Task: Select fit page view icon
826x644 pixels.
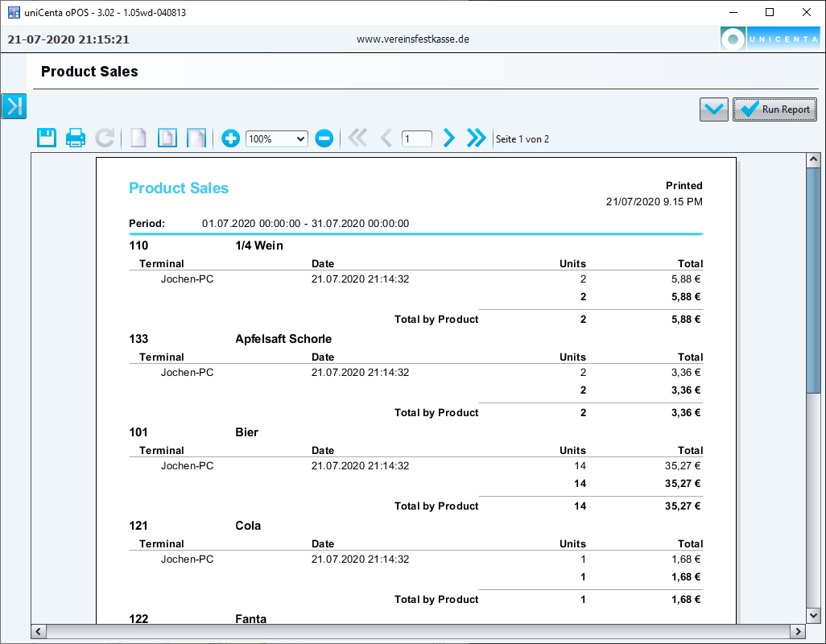Action: tap(167, 138)
